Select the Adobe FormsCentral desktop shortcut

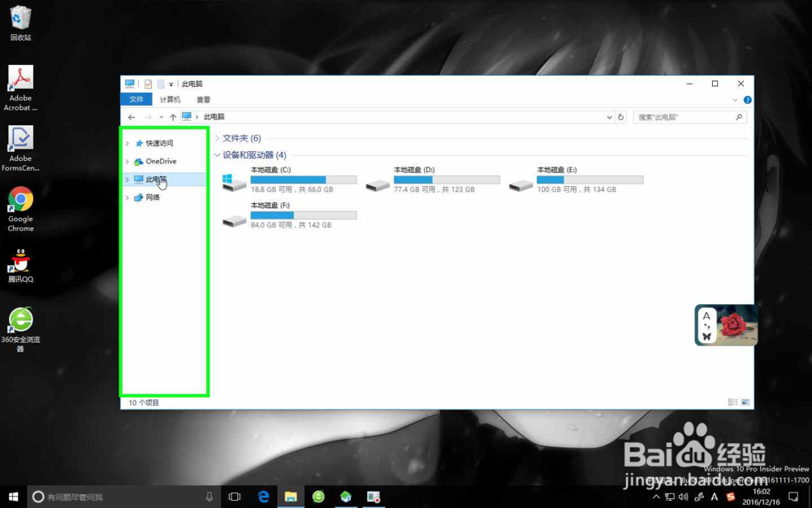pos(20,149)
